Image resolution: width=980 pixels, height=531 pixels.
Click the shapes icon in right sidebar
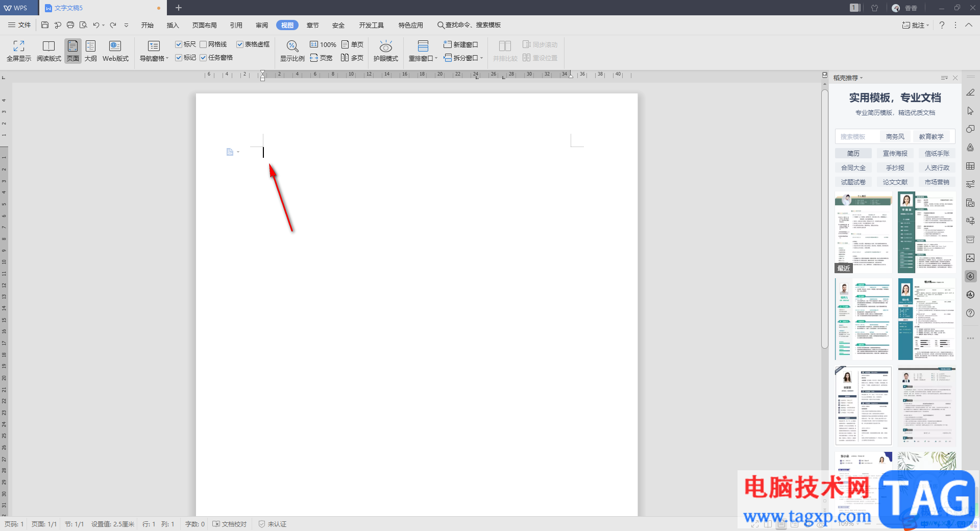click(970, 129)
